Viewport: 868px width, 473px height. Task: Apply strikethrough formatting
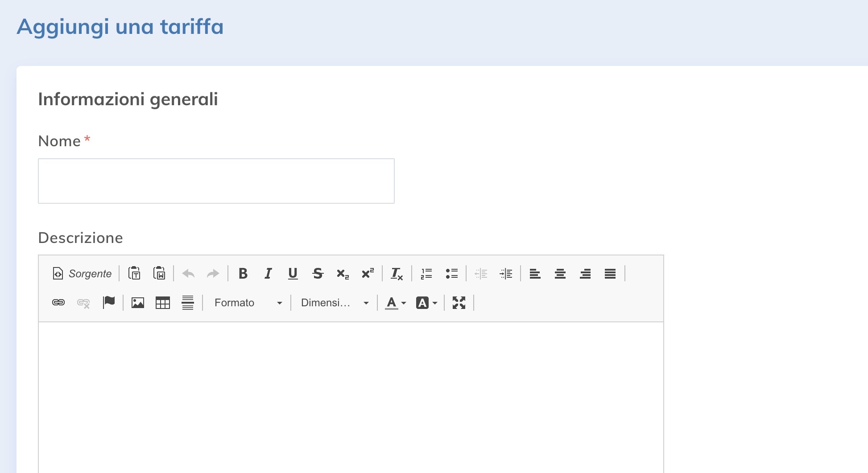pos(318,273)
